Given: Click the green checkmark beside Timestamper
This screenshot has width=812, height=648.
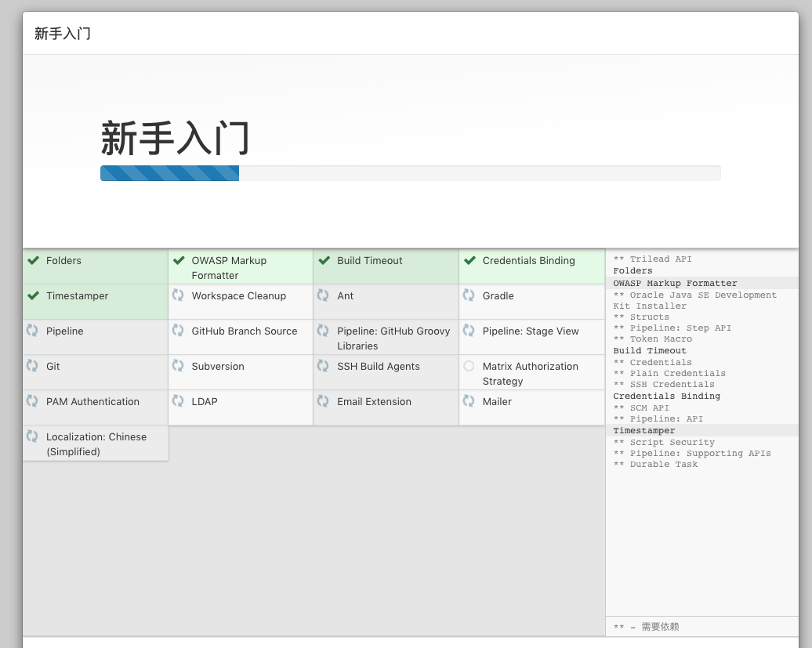Looking at the screenshot, I should pyautogui.click(x=33, y=296).
